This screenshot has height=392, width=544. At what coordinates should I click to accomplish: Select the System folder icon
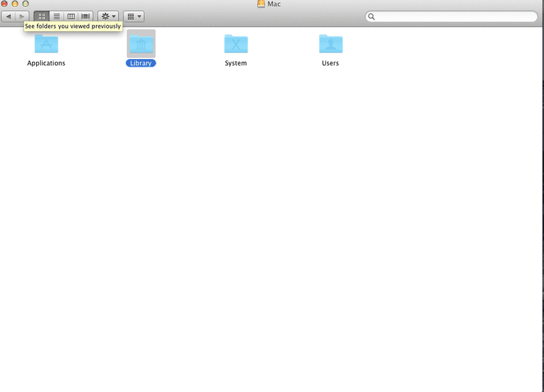236,43
